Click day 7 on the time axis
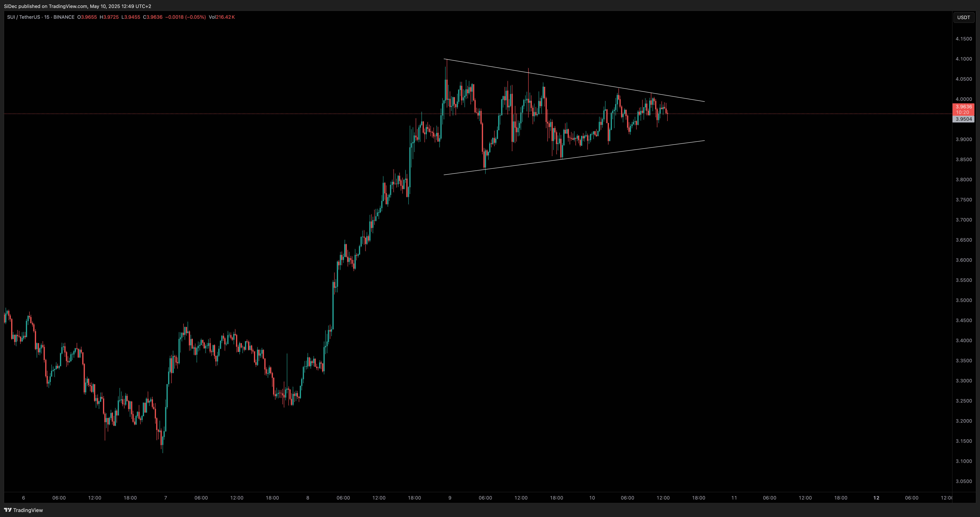This screenshot has height=517, width=980. click(166, 498)
